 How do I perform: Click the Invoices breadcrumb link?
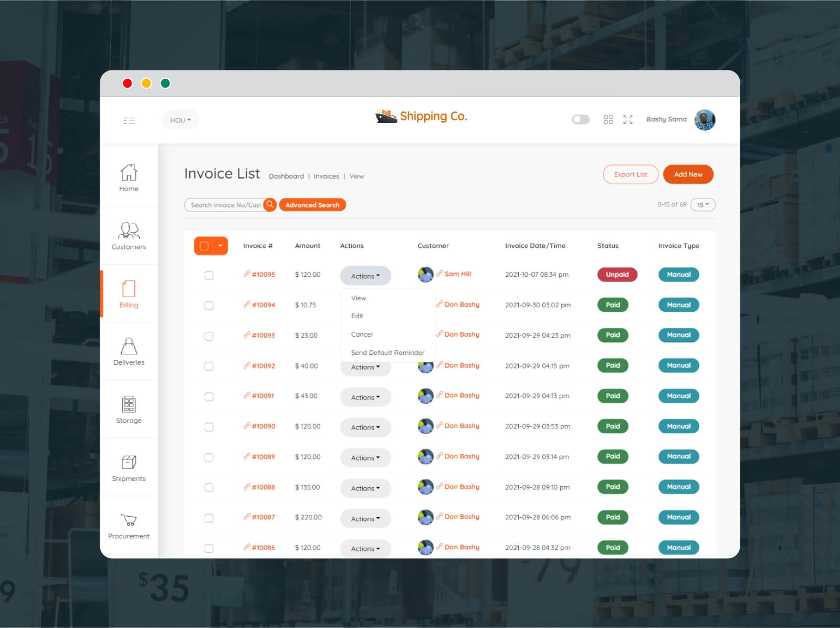(x=327, y=176)
